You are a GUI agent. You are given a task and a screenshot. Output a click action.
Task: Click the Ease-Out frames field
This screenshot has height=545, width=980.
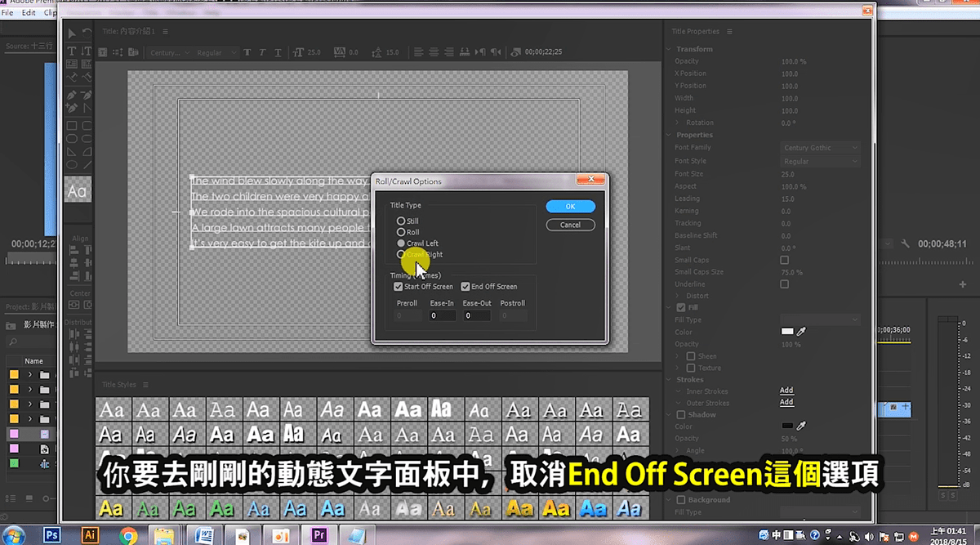click(476, 315)
